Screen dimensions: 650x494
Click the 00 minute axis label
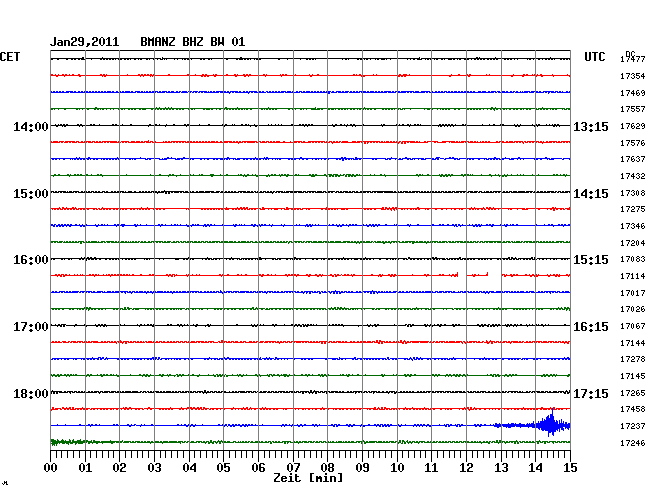coord(51,468)
